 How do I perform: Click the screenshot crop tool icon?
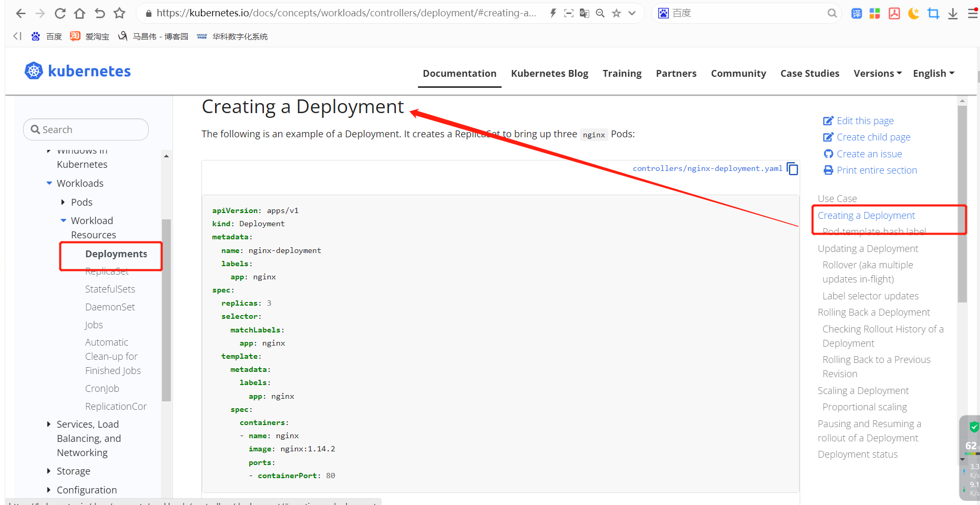pyautogui.click(x=933, y=14)
